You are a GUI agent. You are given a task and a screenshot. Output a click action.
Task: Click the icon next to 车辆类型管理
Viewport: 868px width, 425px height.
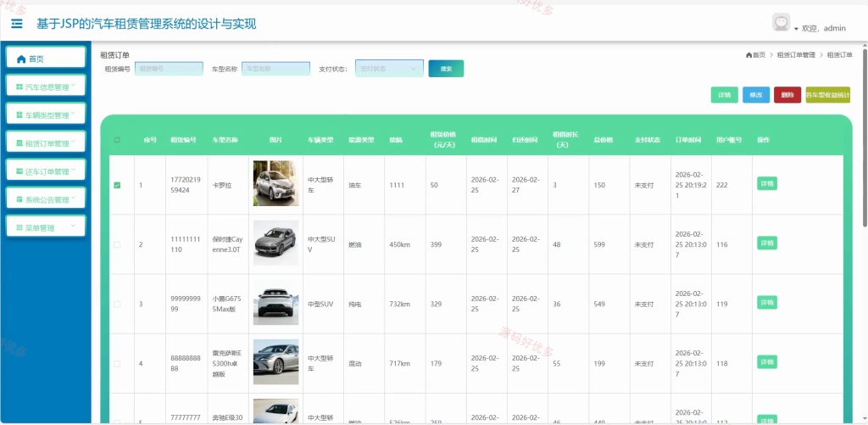[x=20, y=115]
